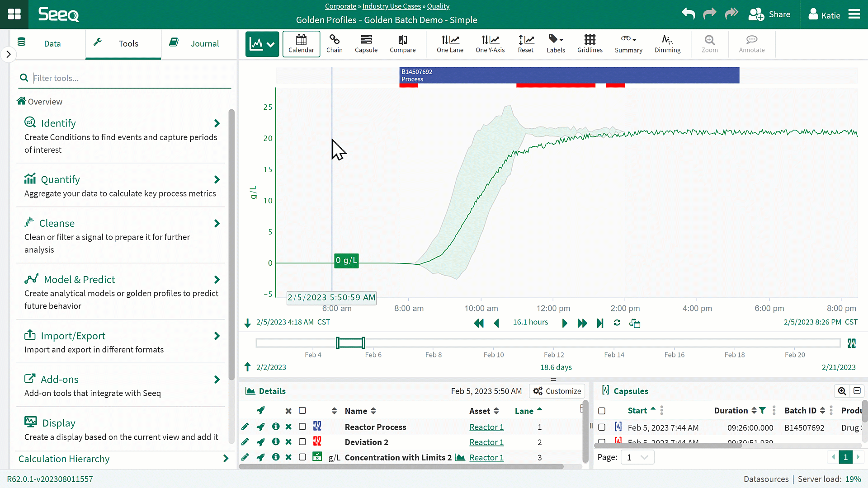Click the blue B14507692 Process capsule bar
This screenshot has width=868, height=488.
point(569,75)
